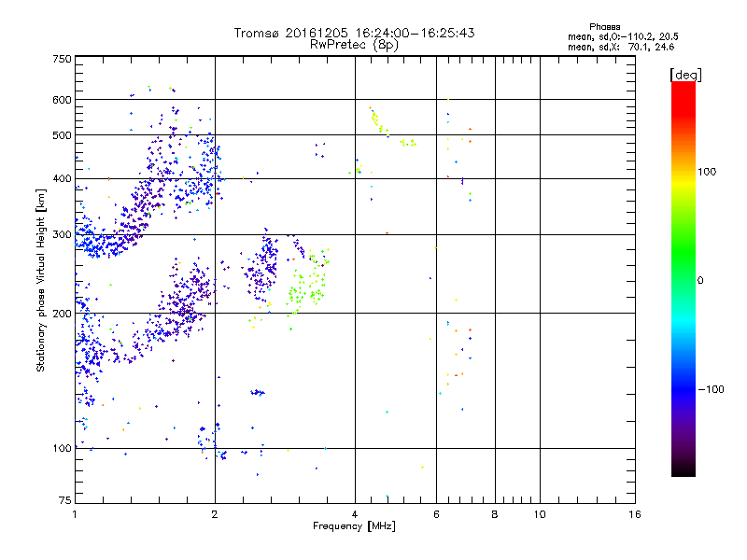This screenshot has height=560, width=747.
Task: Click the '200' y-axis tick label
Action: (62, 314)
